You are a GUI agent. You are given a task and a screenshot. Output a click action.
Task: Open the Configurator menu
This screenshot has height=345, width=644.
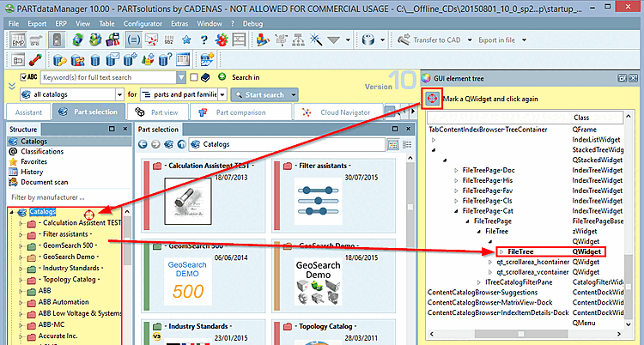coord(143,24)
